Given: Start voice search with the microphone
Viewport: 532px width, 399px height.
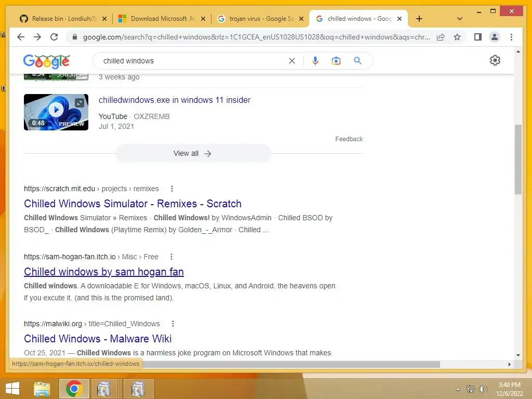Looking at the screenshot, I should (315, 61).
